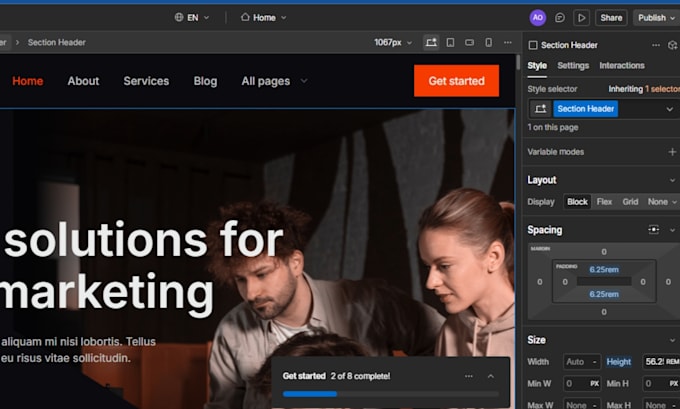The image size is (680, 409).
Task: Open the style selector dropdown chevron
Action: pos(670,109)
